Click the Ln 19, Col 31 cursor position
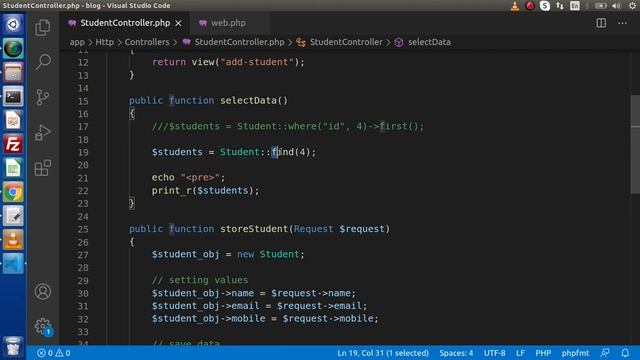The height and width of the screenshot is (360, 640). 383,353
